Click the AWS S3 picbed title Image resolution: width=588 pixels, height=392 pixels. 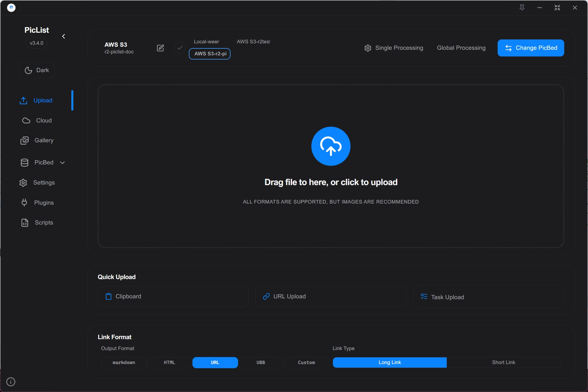[116, 45]
